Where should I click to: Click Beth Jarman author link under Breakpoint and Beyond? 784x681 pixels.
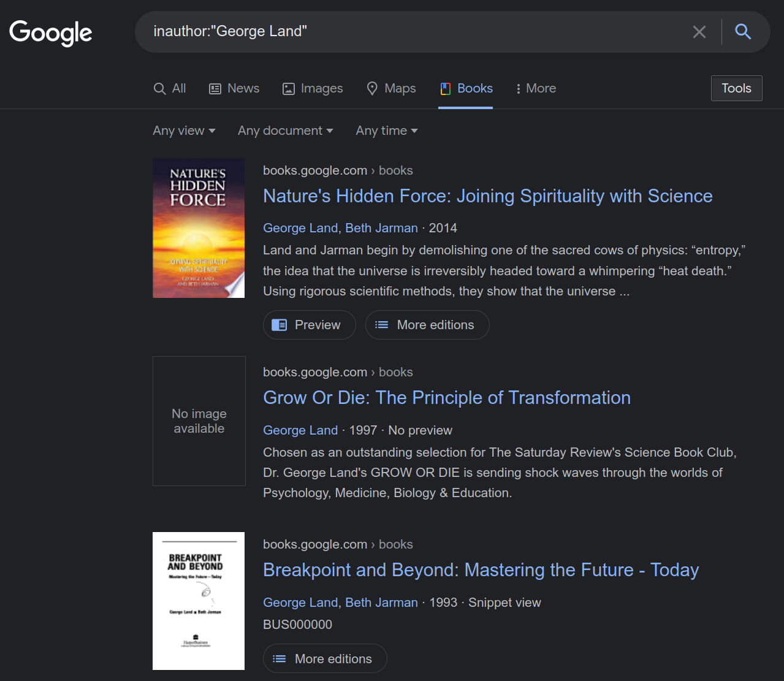click(381, 603)
